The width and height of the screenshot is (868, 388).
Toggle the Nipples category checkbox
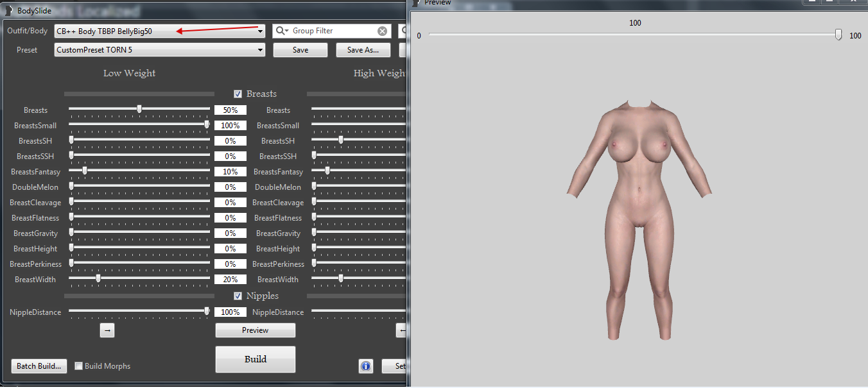(238, 296)
